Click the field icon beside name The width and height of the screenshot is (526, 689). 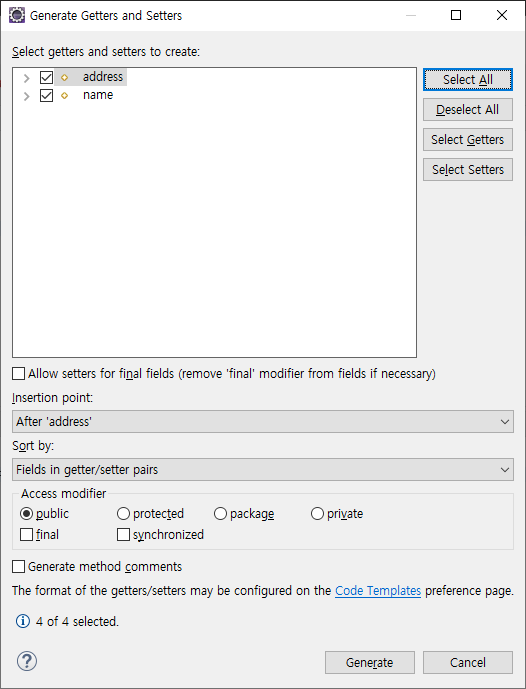pyautogui.click(x=65, y=95)
